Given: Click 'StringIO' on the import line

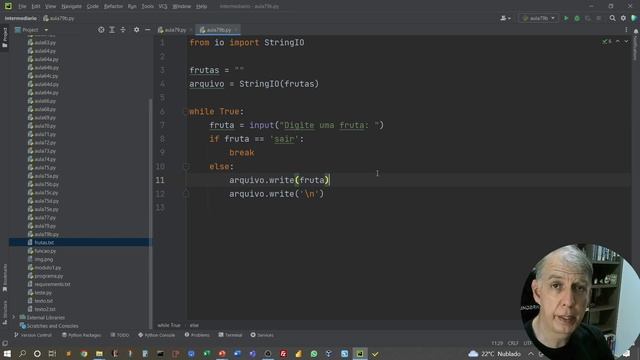Looking at the screenshot, I should click(284, 42).
